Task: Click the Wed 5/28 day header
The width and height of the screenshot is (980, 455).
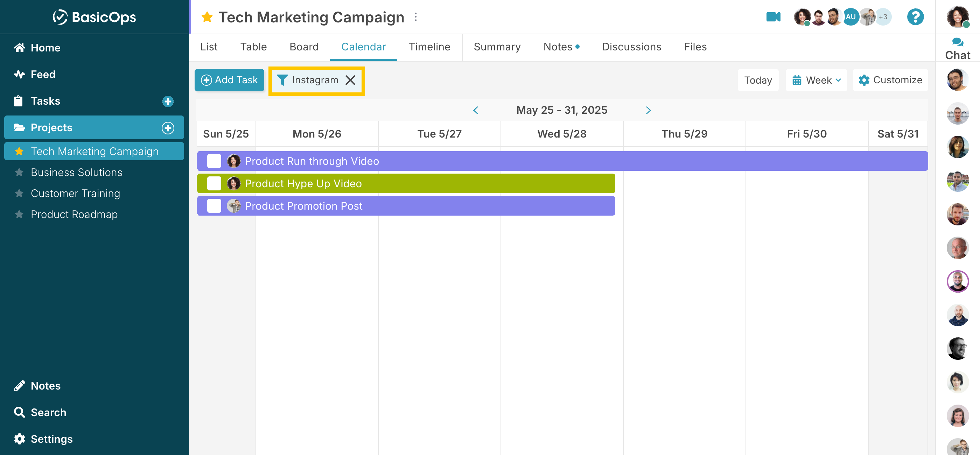Action: pyautogui.click(x=561, y=134)
